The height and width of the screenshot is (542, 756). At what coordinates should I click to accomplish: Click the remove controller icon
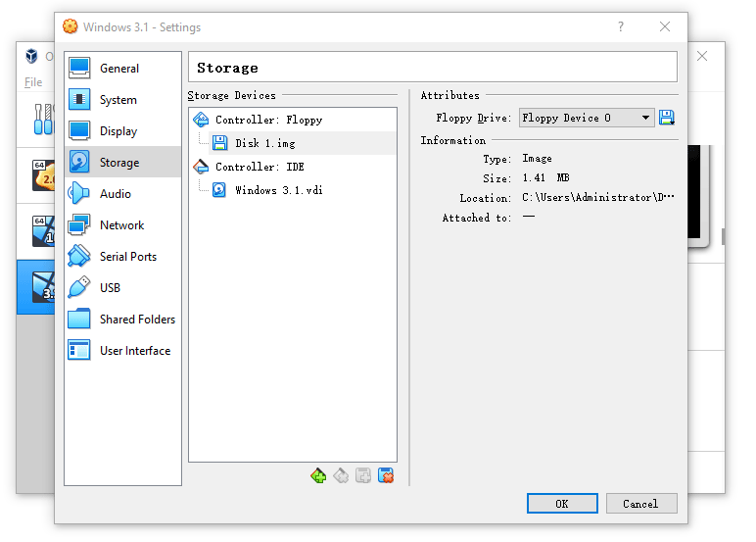[x=341, y=476]
